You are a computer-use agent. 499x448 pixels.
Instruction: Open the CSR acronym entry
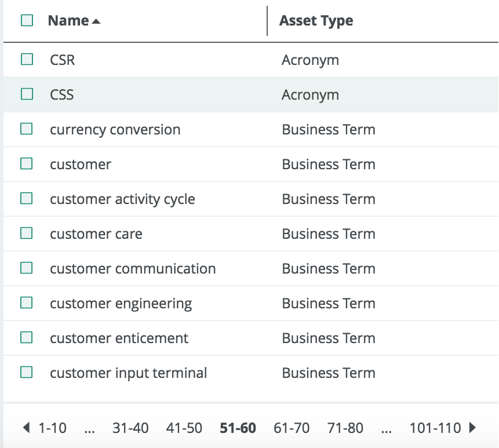[x=62, y=60]
